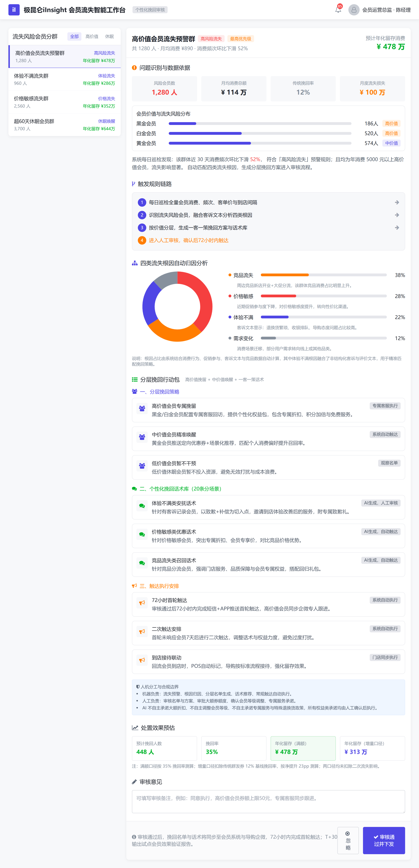419x868 pixels.
Task: Open the 价格敏感流失群 segment
Action: click(65, 102)
